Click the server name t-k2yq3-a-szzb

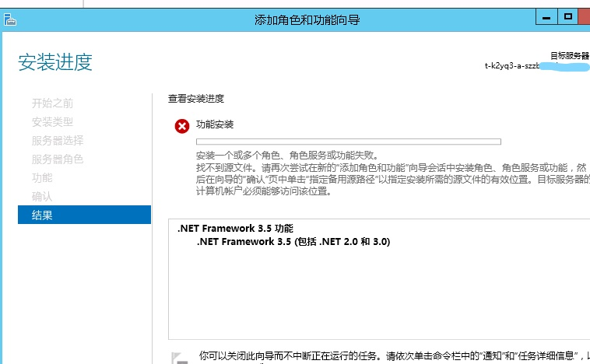[x=511, y=66]
